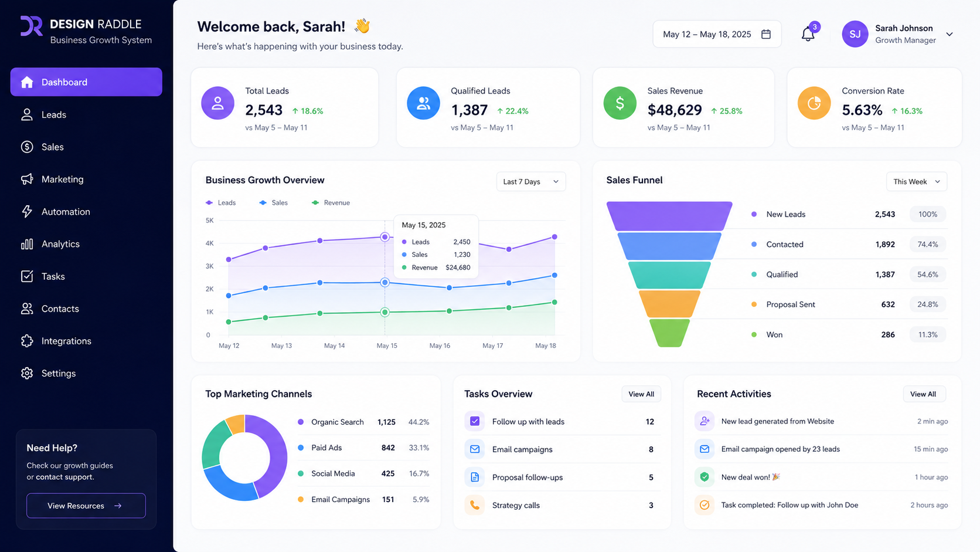Viewport: 980px width, 552px height.
Task: Toggle Sales series in chart legend
Action: 273,203
